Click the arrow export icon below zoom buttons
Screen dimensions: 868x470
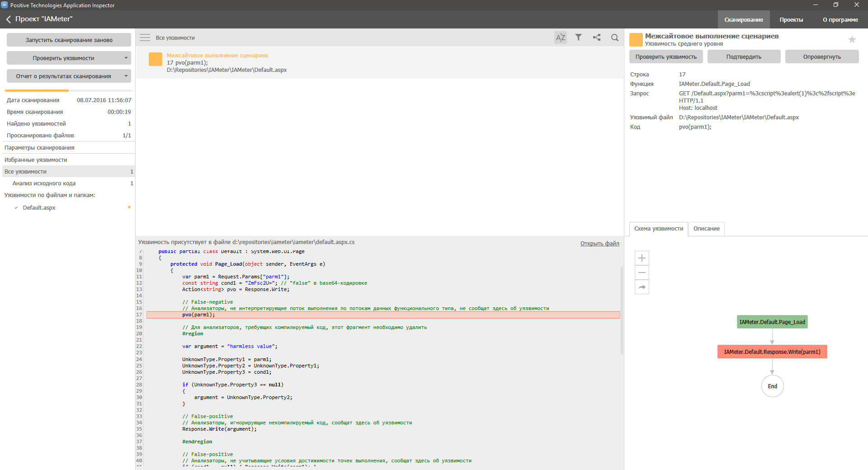click(642, 287)
